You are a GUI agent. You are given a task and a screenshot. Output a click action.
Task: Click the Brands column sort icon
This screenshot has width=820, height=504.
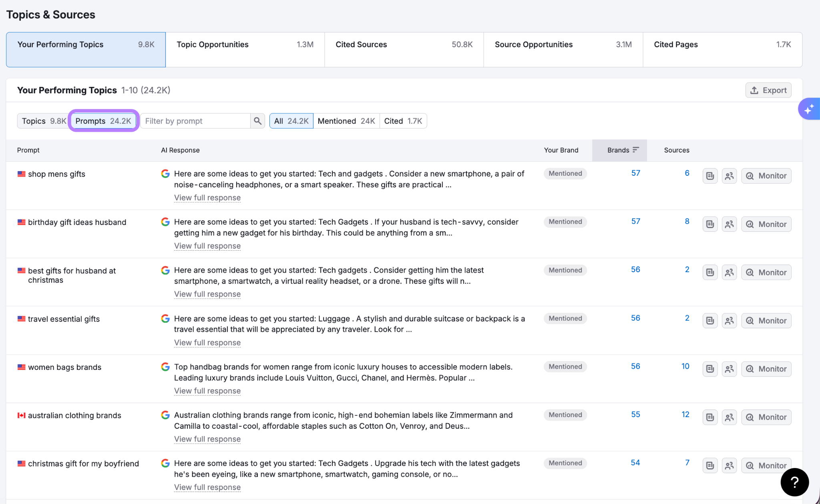click(636, 150)
